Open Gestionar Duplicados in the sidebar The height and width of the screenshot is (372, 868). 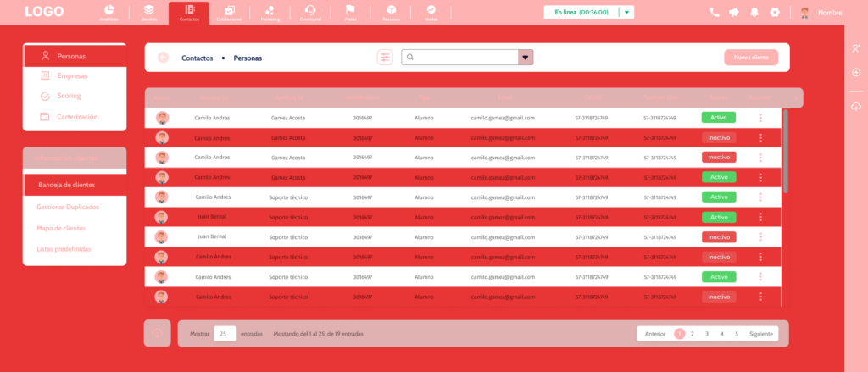point(68,207)
